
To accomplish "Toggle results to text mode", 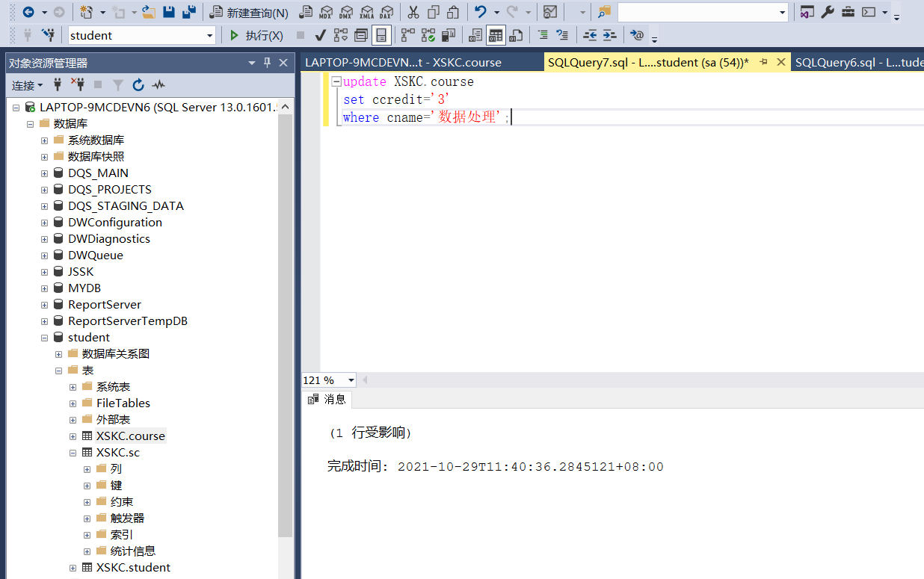I will click(x=475, y=35).
